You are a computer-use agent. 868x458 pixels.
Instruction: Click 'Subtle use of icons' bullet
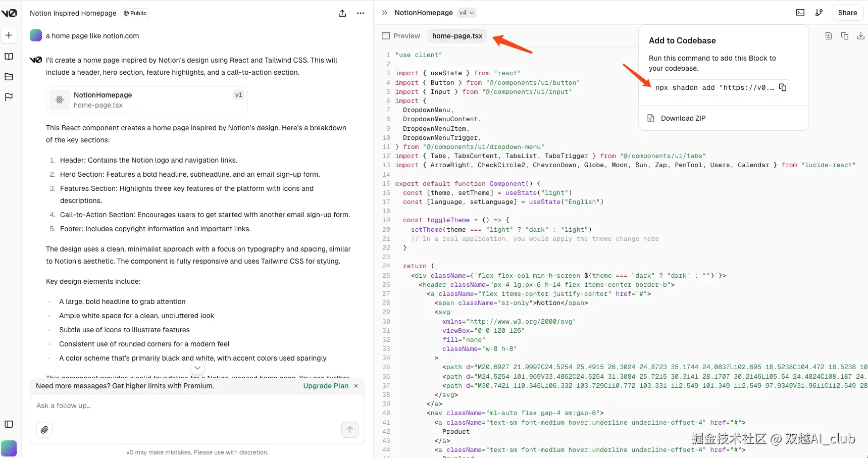pyautogui.click(x=124, y=330)
